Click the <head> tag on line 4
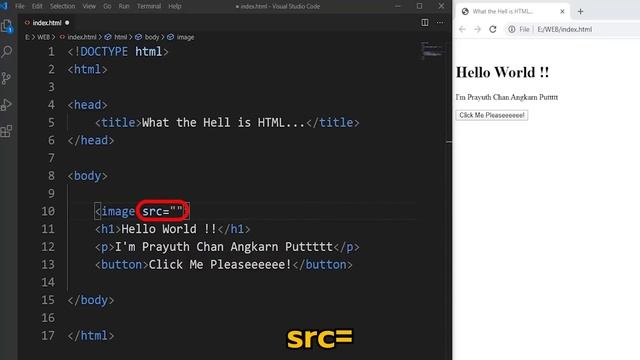 coord(87,105)
